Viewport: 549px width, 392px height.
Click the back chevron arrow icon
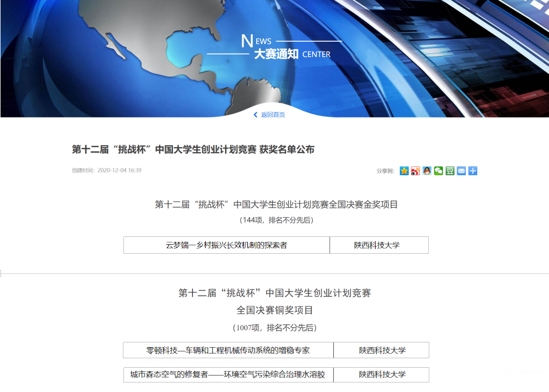click(256, 114)
